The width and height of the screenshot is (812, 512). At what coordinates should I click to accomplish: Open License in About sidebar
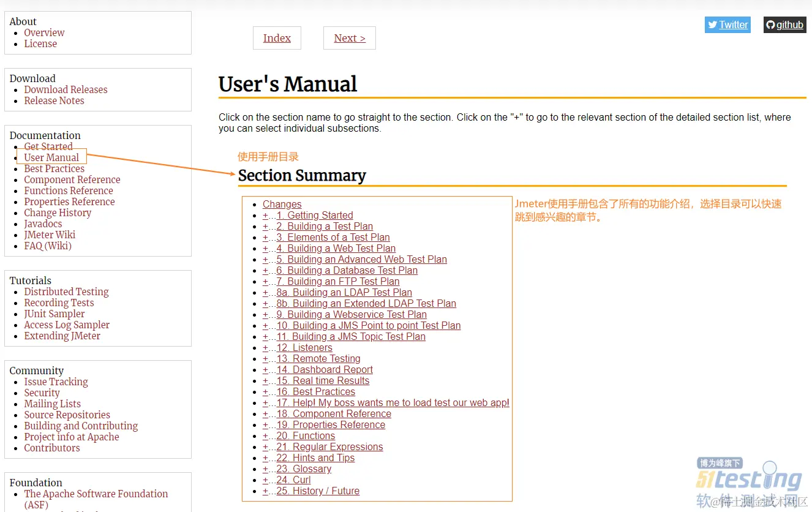point(40,44)
